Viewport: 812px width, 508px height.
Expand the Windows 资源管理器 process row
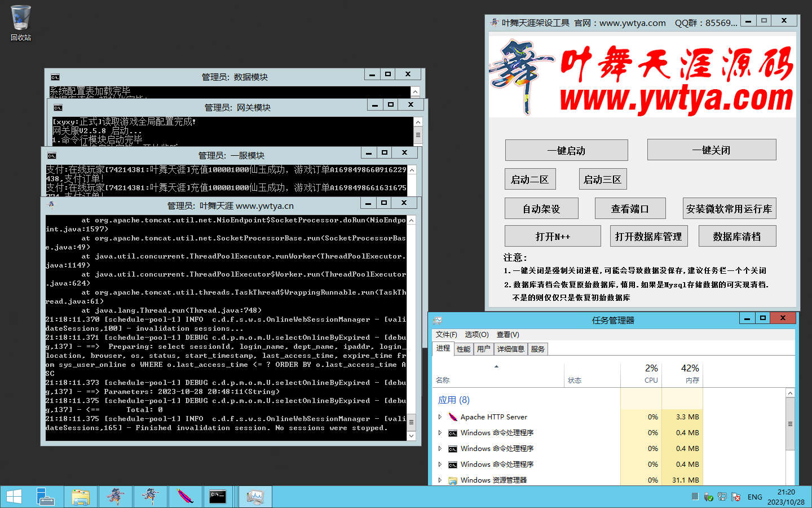440,480
